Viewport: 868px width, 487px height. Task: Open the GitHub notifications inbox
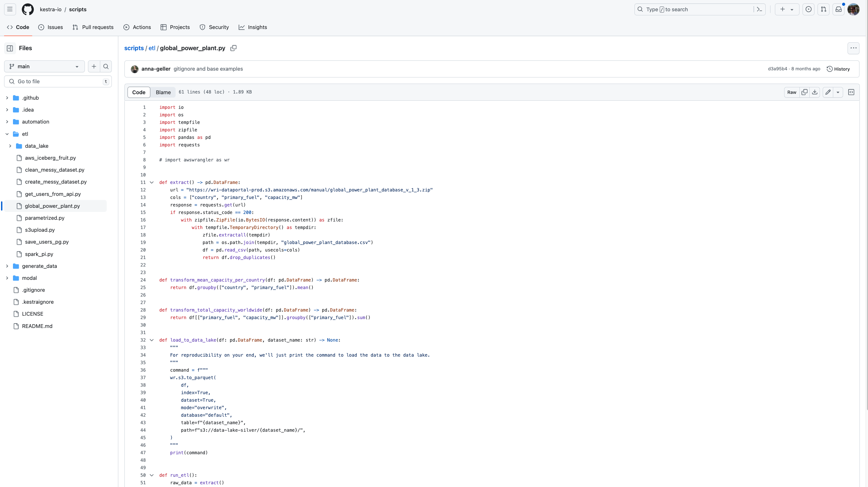[x=839, y=9]
